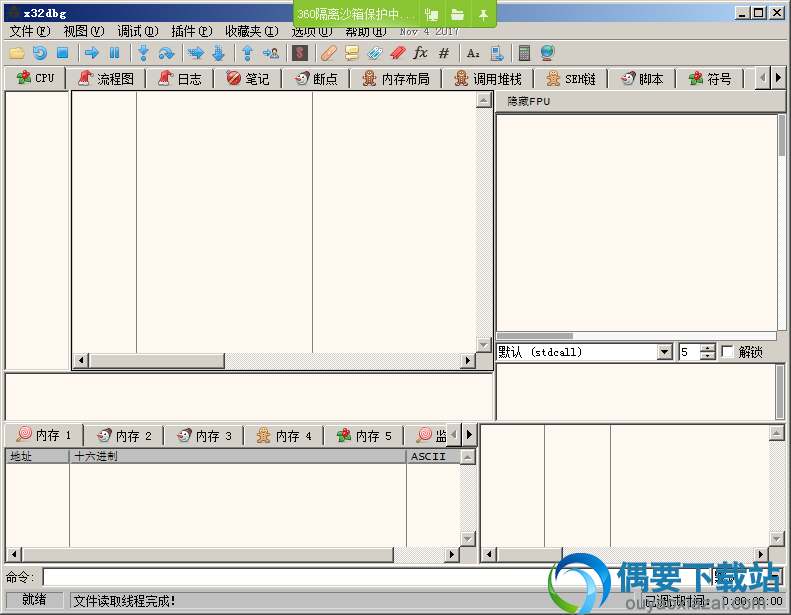
Task: Switch to the 日志 tab
Action: click(180, 79)
